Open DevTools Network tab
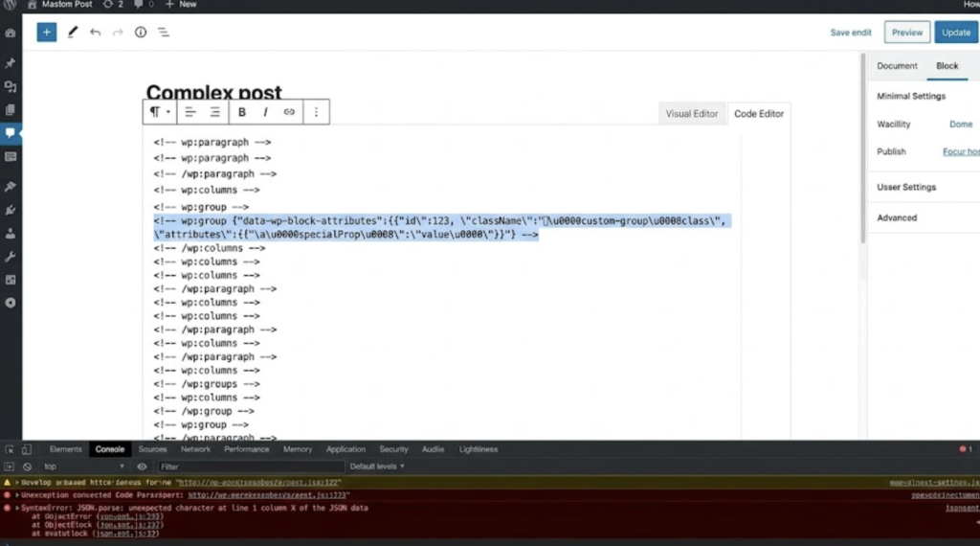This screenshot has height=546, width=980. 195,449
